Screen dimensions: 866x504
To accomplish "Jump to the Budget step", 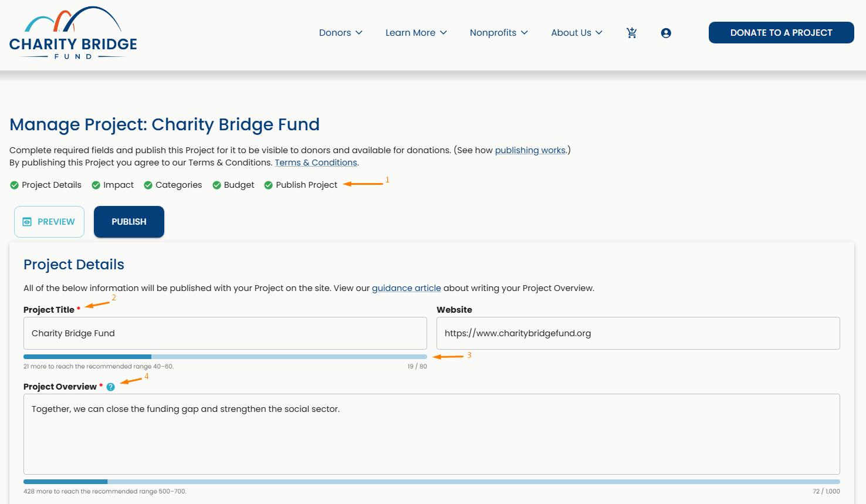I will coord(239,185).
